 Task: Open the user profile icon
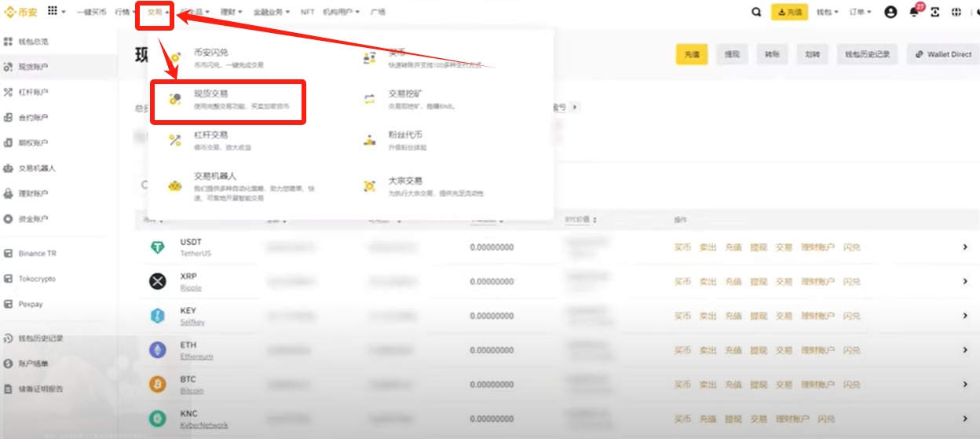(890, 12)
